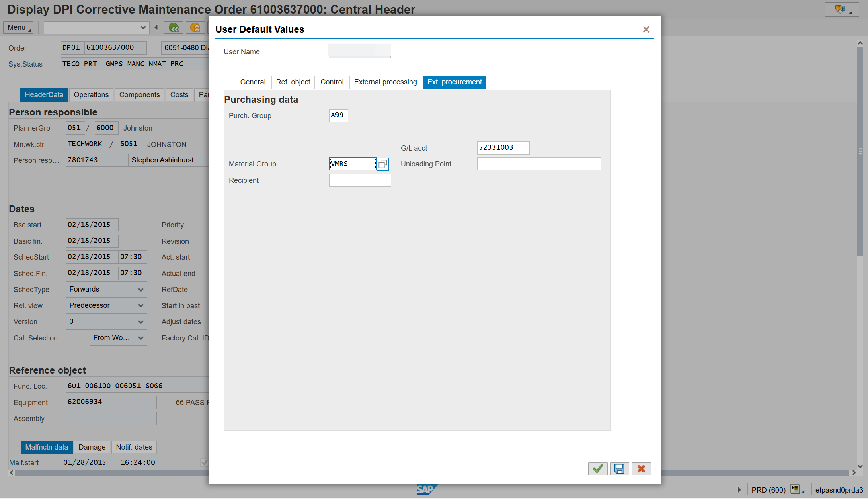This screenshot has height=499, width=868.
Task: Confirm defaults with the green checkmark
Action: tap(598, 469)
